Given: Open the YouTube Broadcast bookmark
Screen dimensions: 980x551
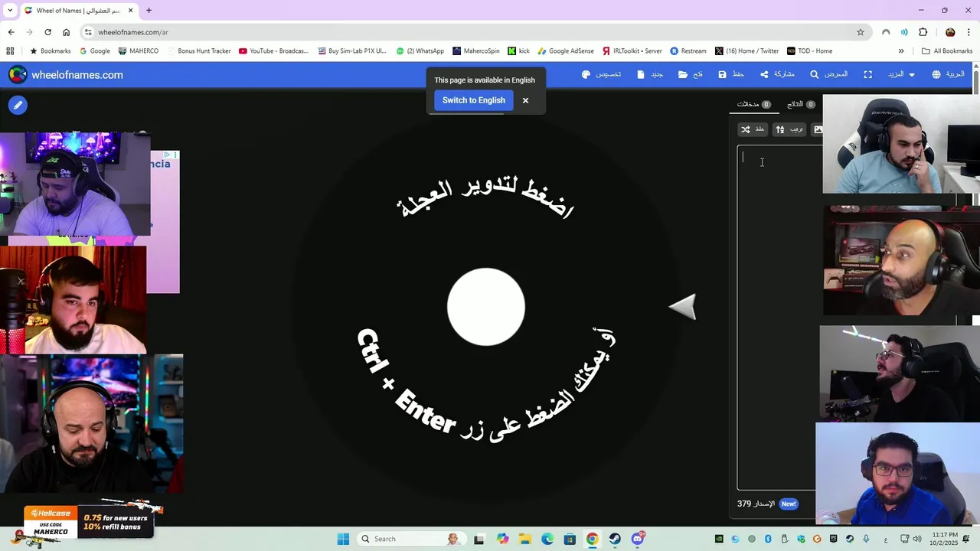Looking at the screenshot, I should coord(273,51).
